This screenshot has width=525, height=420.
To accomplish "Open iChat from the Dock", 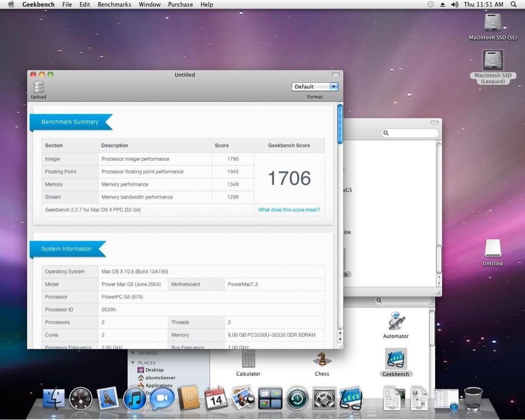I will (x=163, y=398).
